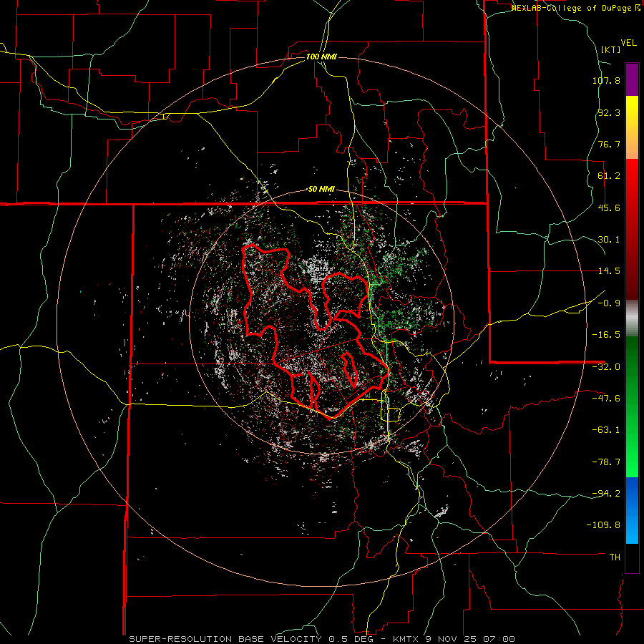Click the red segment of the color bar

pos(632,229)
